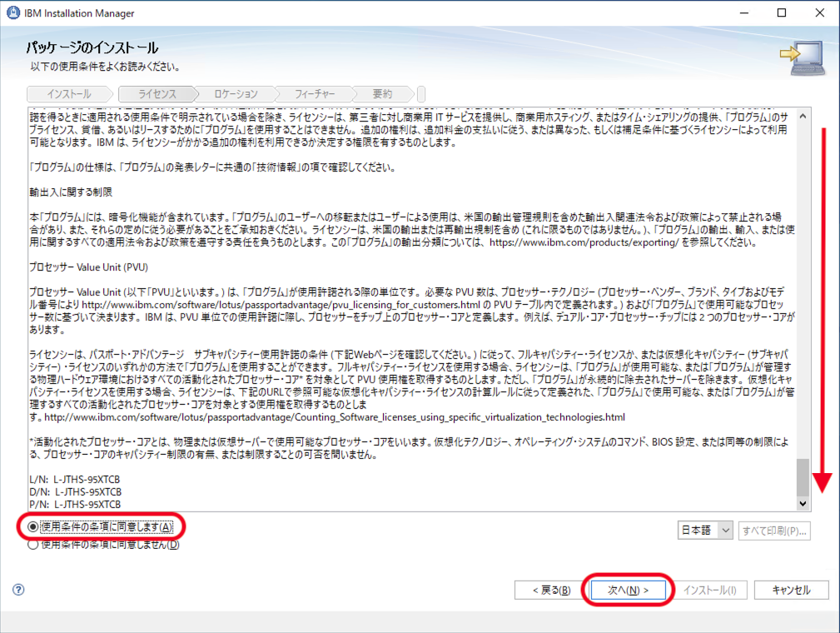Click the 輸出入に関する制限 heading
840x633 pixels.
tap(71, 192)
